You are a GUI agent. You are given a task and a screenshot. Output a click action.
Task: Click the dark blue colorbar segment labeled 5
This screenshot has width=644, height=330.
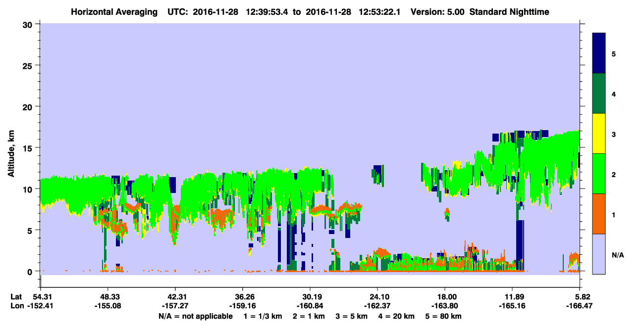[599, 53]
